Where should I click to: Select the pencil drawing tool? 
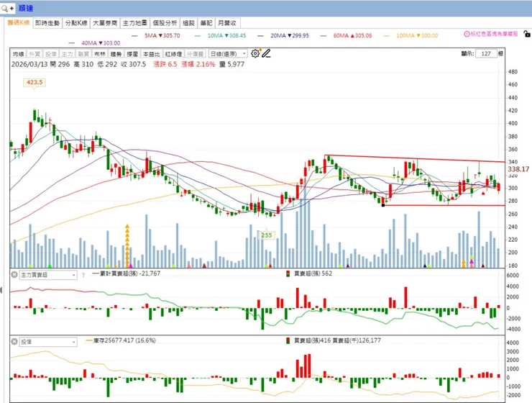[x=266, y=53]
